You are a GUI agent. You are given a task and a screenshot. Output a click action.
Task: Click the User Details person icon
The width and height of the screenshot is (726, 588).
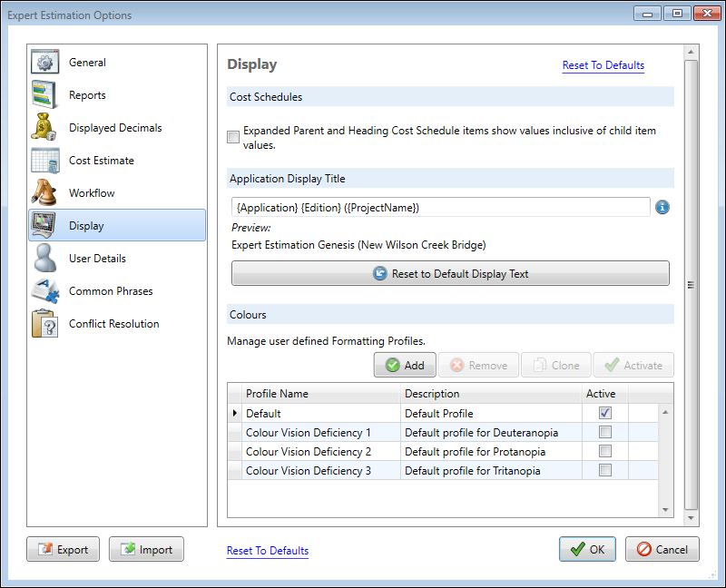pyautogui.click(x=45, y=259)
